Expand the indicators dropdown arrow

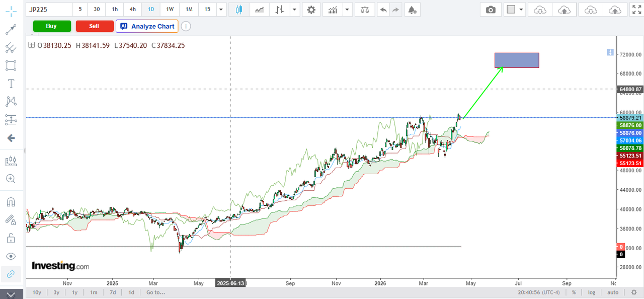347,10
